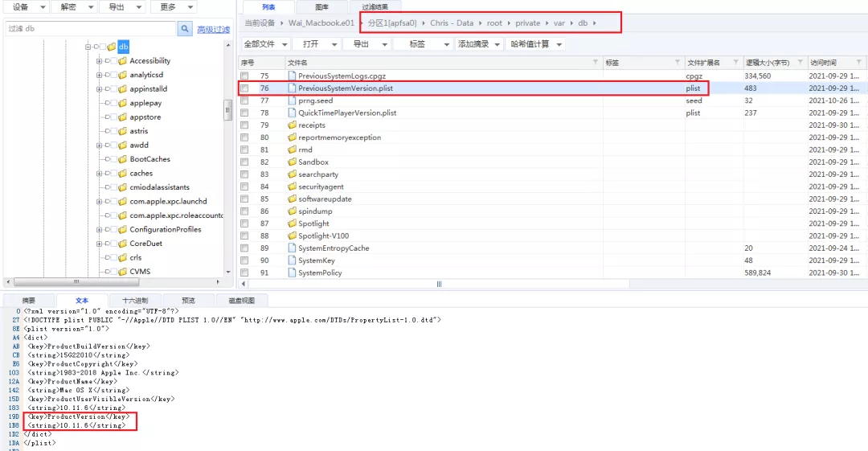
Task: Click the spindump folder icon
Action: pyautogui.click(x=293, y=211)
